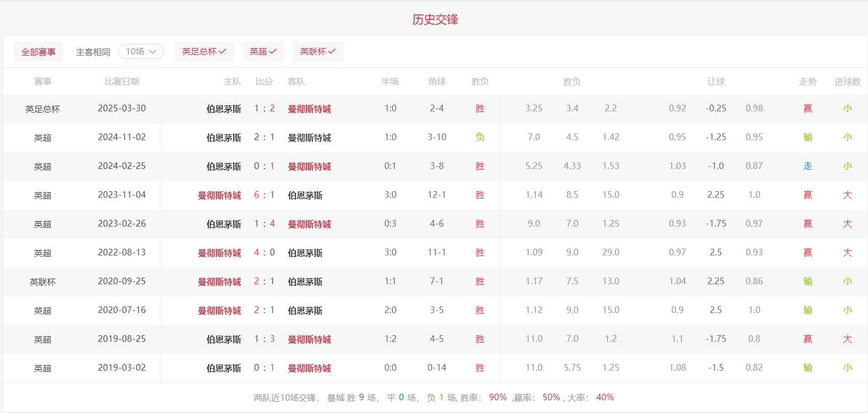Open 伯恩茅斯 home team from 2024-11-02 match
Image resolution: width=868 pixels, height=413 pixels.
coord(224,138)
